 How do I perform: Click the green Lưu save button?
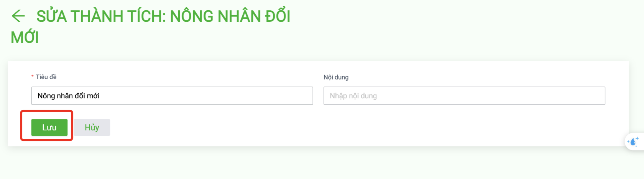pos(49,127)
